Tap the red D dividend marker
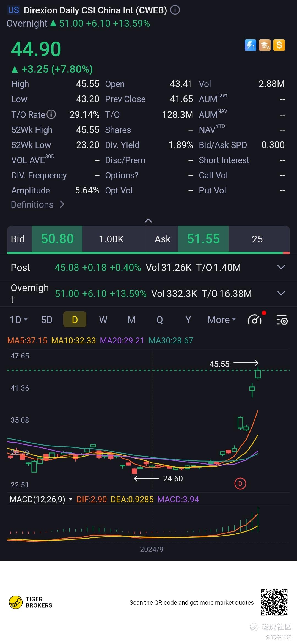 240,484
